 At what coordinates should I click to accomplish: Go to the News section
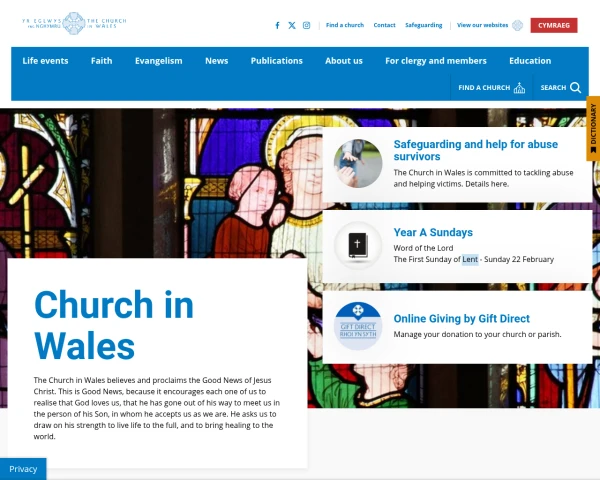point(216,60)
